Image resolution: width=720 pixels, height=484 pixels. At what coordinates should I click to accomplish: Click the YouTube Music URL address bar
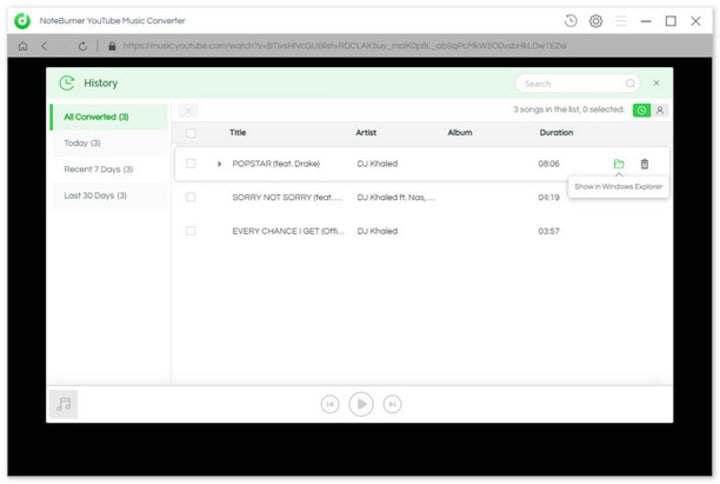(344, 46)
